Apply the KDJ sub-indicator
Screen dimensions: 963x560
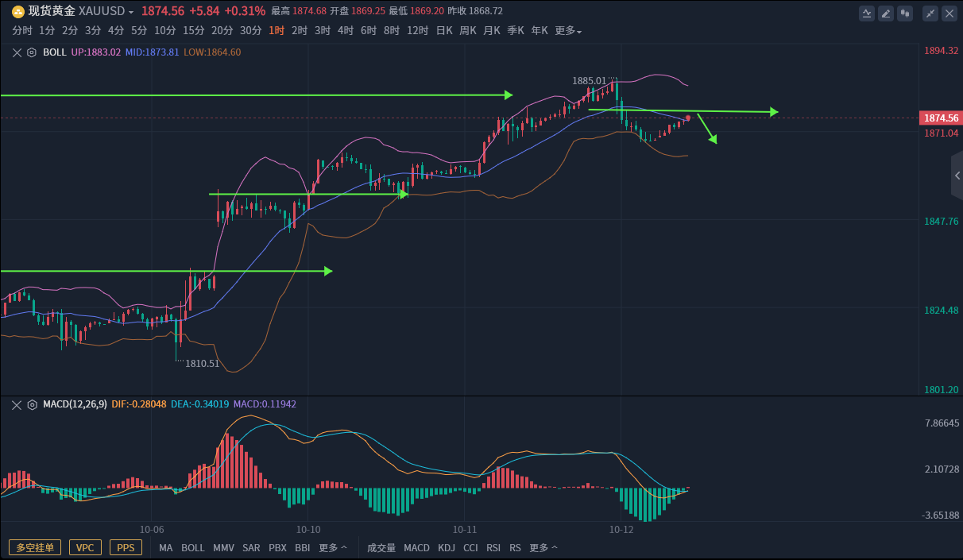(x=447, y=548)
